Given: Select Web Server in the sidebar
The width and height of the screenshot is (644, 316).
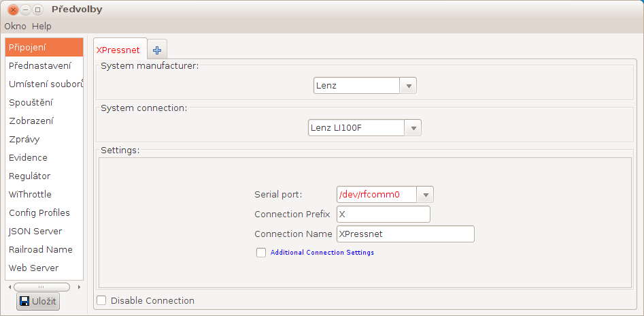Looking at the screenshot, I should click(x=33, y=268).
